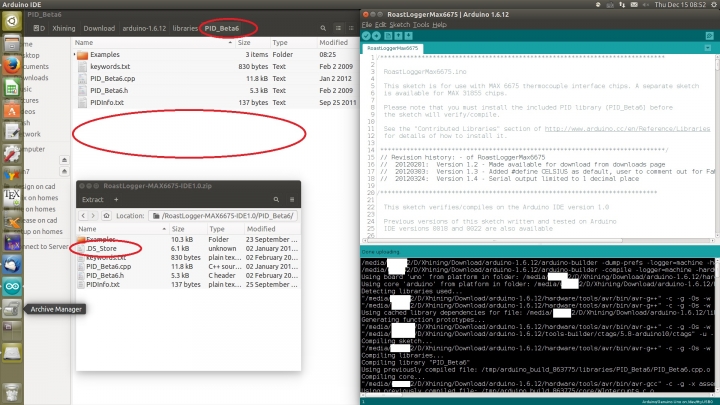720x405 pixels.
Task: Open Archive Manager dock icon
Action: click(x=12, y=309)
